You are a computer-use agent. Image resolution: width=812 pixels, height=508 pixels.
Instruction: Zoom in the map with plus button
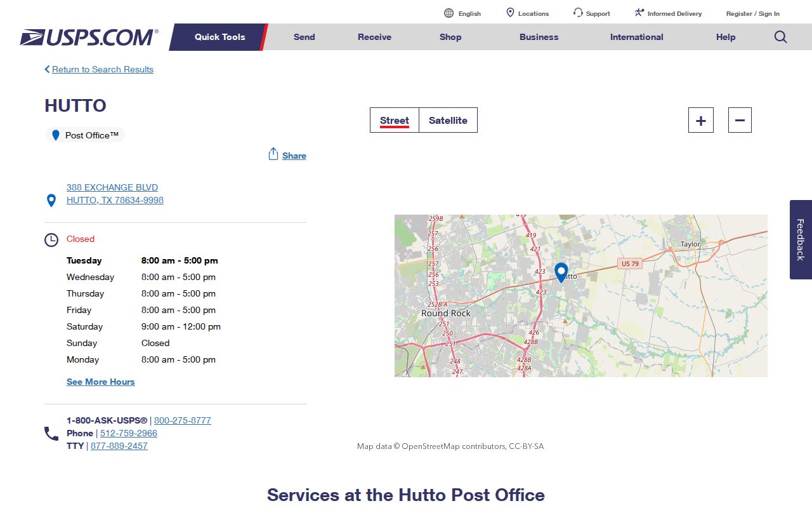click(701, 120)
